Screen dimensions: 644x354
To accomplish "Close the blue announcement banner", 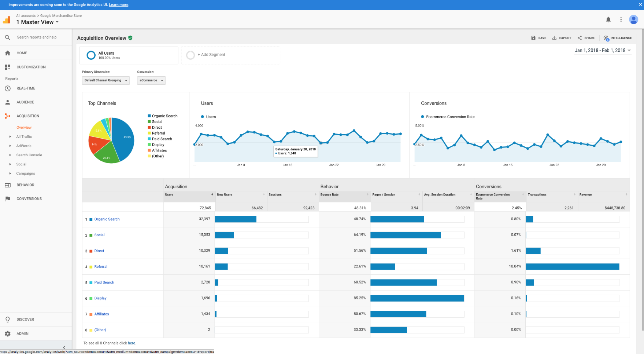I will [640, 5].
